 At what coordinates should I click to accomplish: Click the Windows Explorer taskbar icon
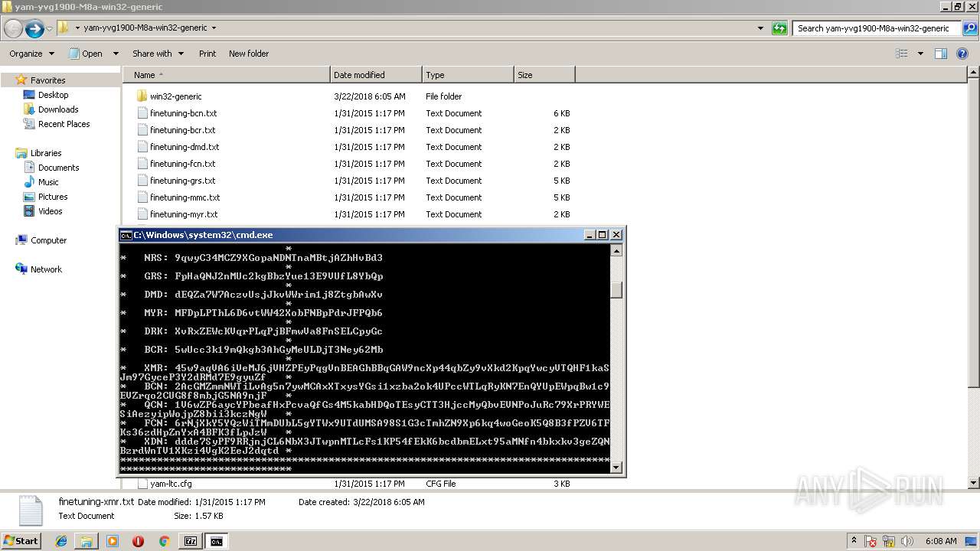click(x=87, y=541)
